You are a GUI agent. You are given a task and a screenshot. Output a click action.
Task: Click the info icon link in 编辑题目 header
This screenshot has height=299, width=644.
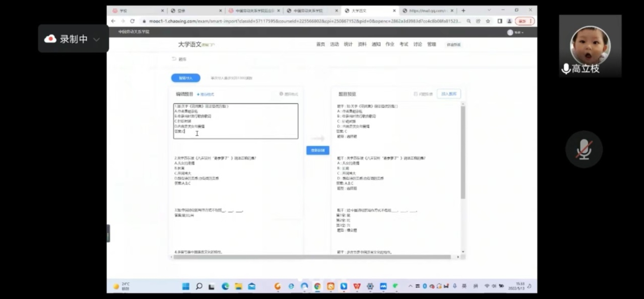point(289,94)
